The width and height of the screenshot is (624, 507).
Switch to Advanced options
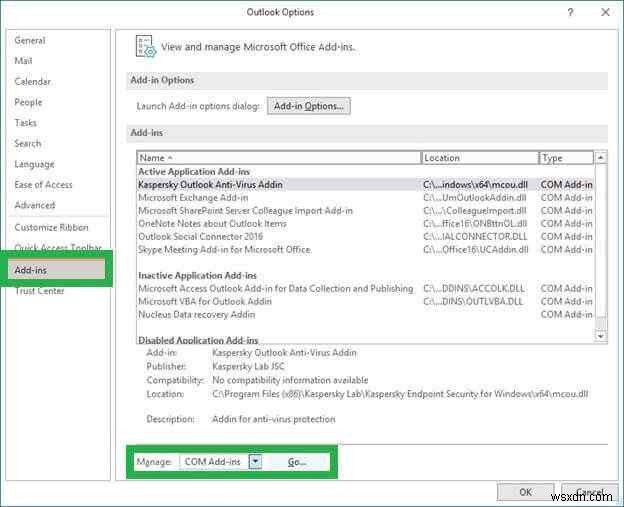pyautogui.click(x=35, y=205)
